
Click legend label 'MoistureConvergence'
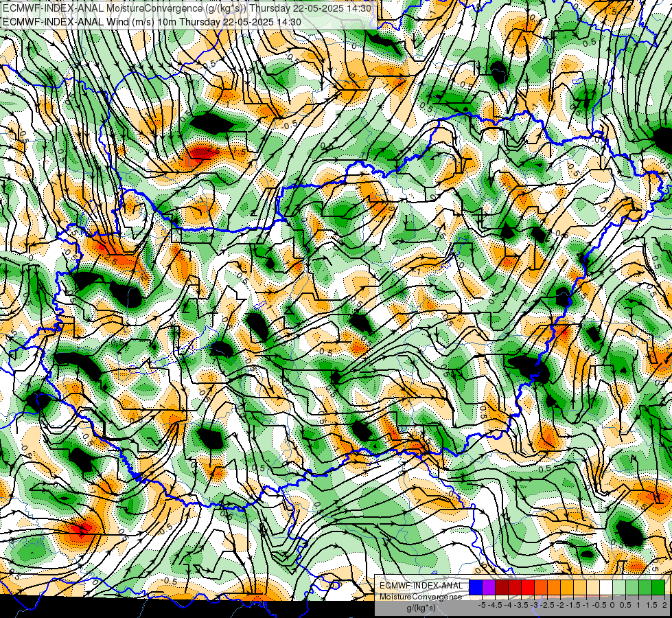click(x=421, y=597)
